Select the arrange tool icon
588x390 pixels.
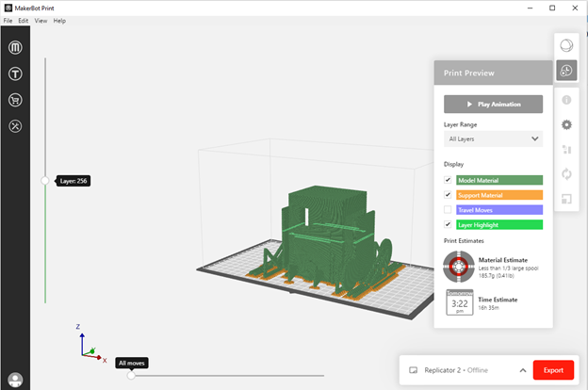(566, 149)
